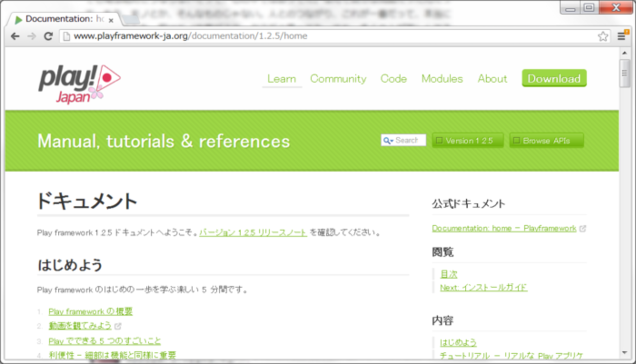Click the Play framework の概要 link
The width and height of the screenshot is (636, 364).
91,312
